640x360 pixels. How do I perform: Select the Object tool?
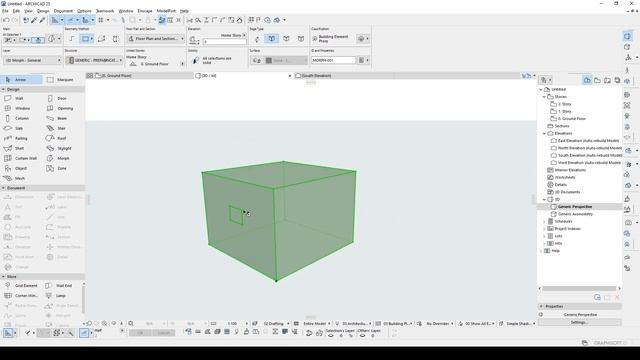pyautogui.click(x=21, y=169)
